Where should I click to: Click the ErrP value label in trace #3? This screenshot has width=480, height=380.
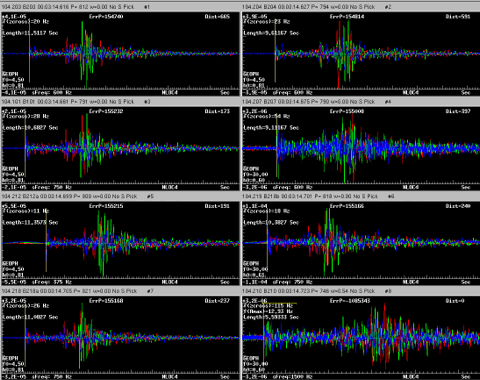coord(106,111)
